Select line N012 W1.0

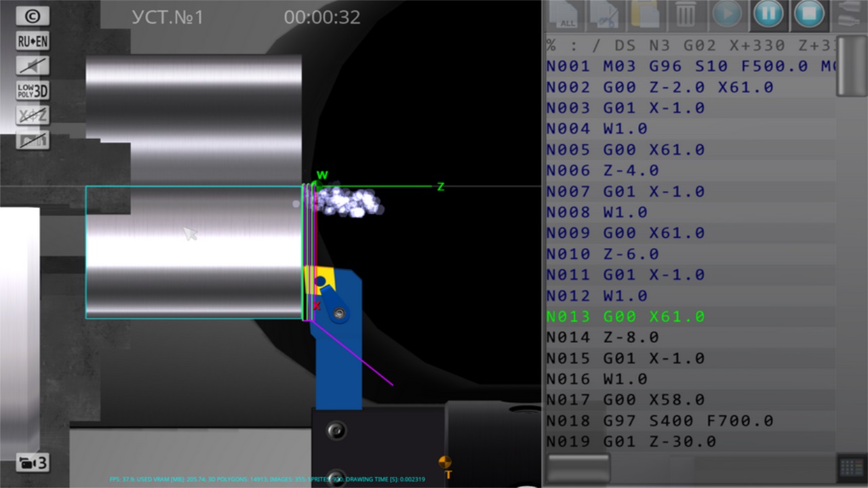tap(690, 296)
